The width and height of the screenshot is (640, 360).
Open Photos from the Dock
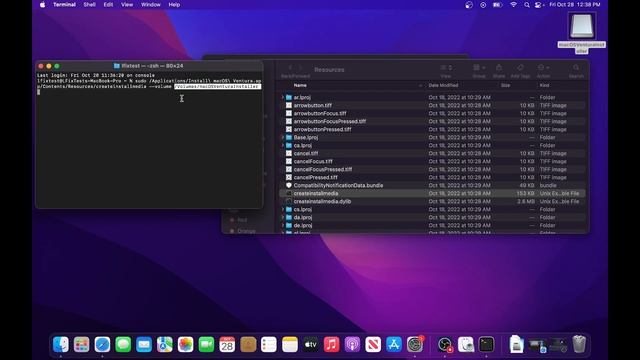tap(185, 344)
